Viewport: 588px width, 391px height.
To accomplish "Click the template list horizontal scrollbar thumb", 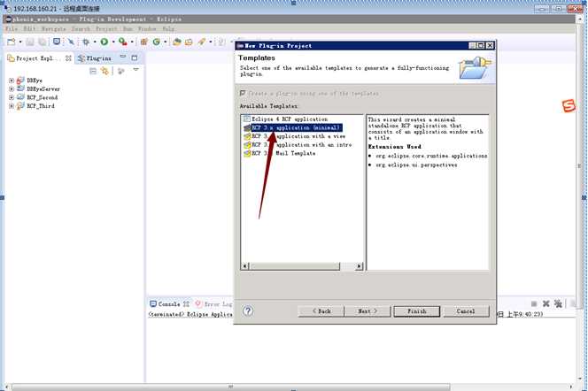I will (x=294, y=266).
